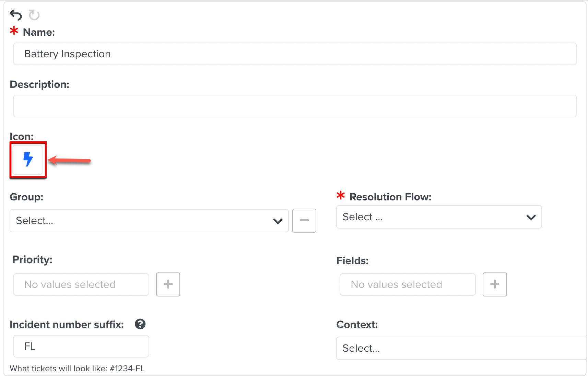This screenshot has height=385, width=588.
Task: Click the Resolution Flow chevron arrow
Action: (531, 217)
